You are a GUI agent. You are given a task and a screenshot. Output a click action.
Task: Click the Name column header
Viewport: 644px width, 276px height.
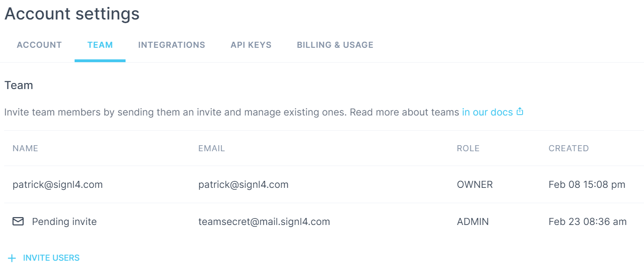tap(25, 148)
